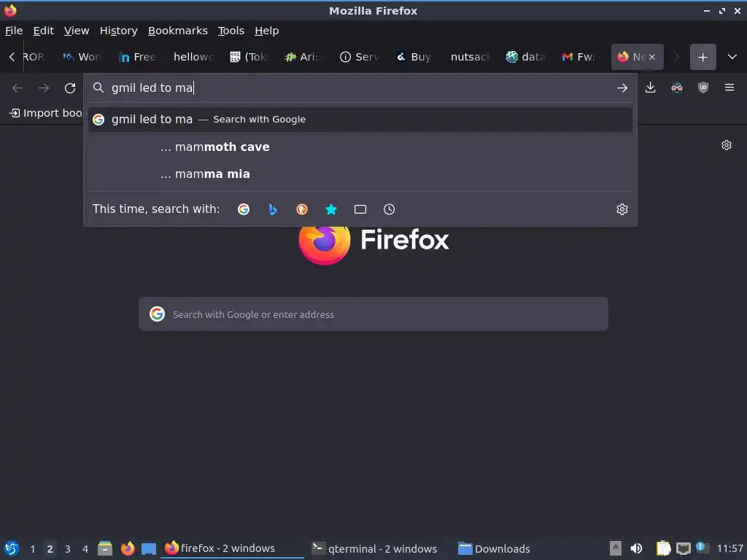Open the Downloads toolbar icon
747x560 pixels.
[x=650, y=87]
